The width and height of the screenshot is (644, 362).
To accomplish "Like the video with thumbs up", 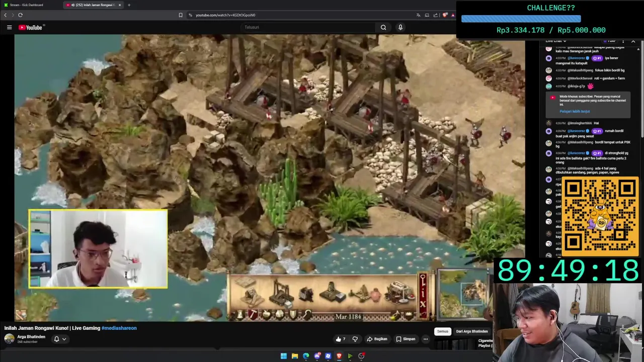I will click(341, 339).
